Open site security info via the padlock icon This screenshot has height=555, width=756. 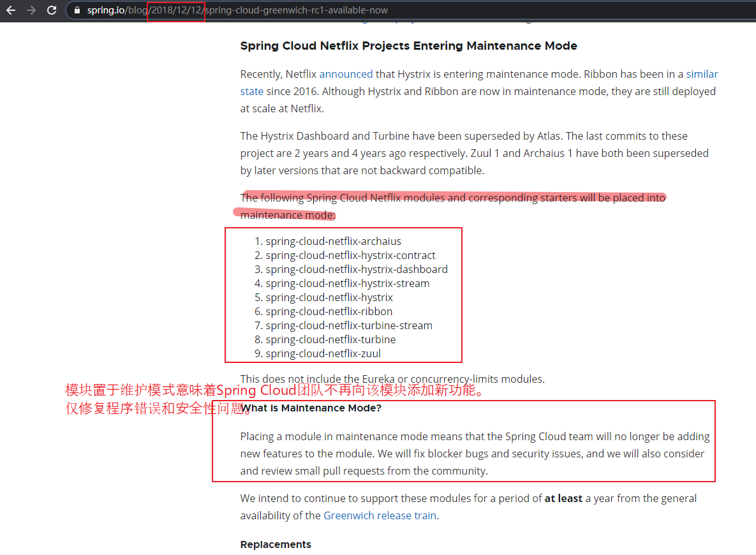(x=77, y=10)
